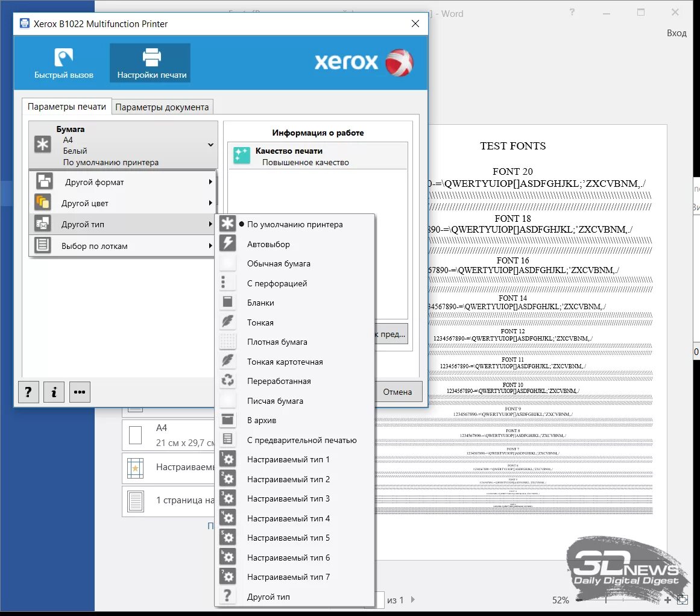Open the Настройки печати section
This screenshot has width=700, height=616.
pyautogui.click(x=151, y=63)
